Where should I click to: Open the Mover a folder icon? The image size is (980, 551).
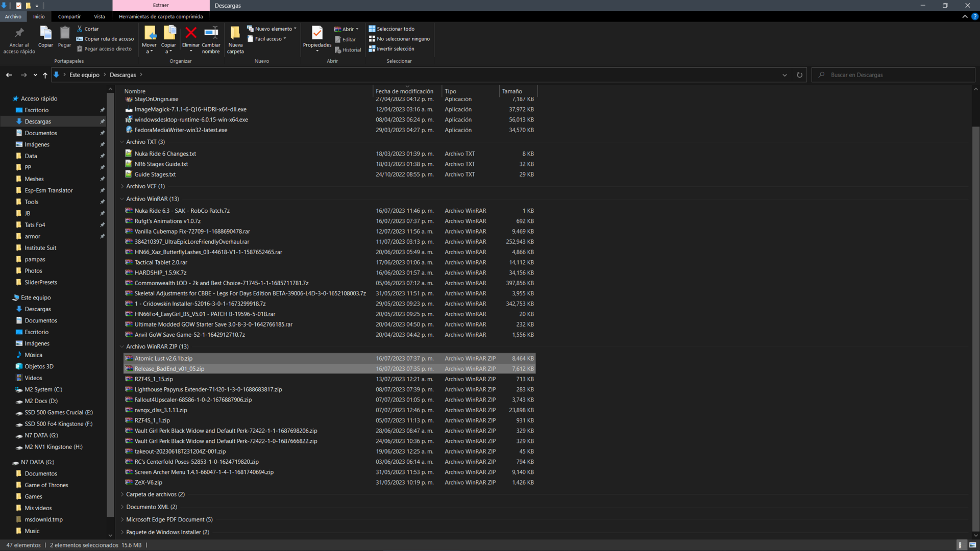pyautogui.click(x=150, y=33)
